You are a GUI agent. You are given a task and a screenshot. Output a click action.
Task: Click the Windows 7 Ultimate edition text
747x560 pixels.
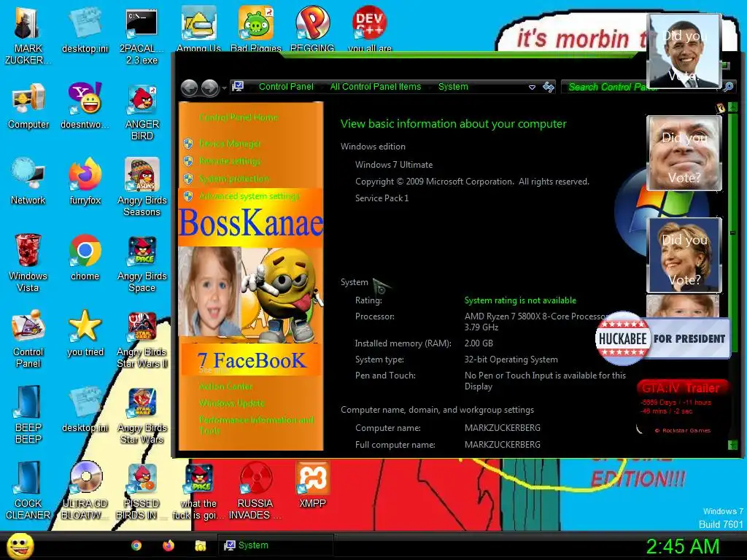pyautogui.click(x=394, y=165)
